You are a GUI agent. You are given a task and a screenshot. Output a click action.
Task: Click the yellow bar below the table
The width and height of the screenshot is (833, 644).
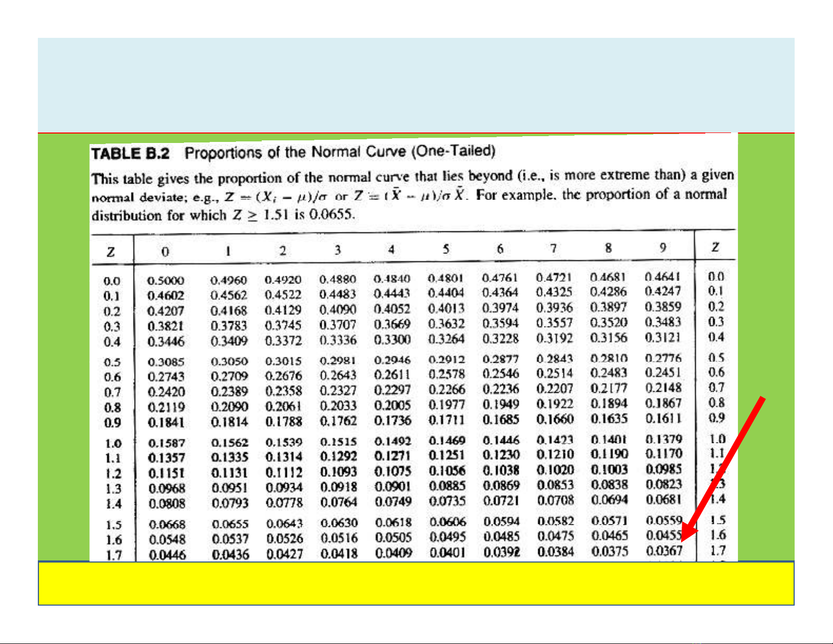(416, 584)
